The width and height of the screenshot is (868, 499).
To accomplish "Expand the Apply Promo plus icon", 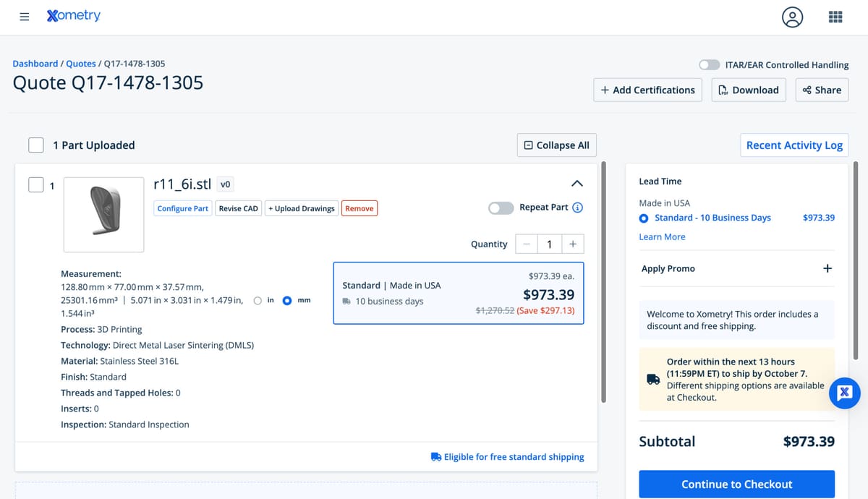I will [x=827, y=268].
